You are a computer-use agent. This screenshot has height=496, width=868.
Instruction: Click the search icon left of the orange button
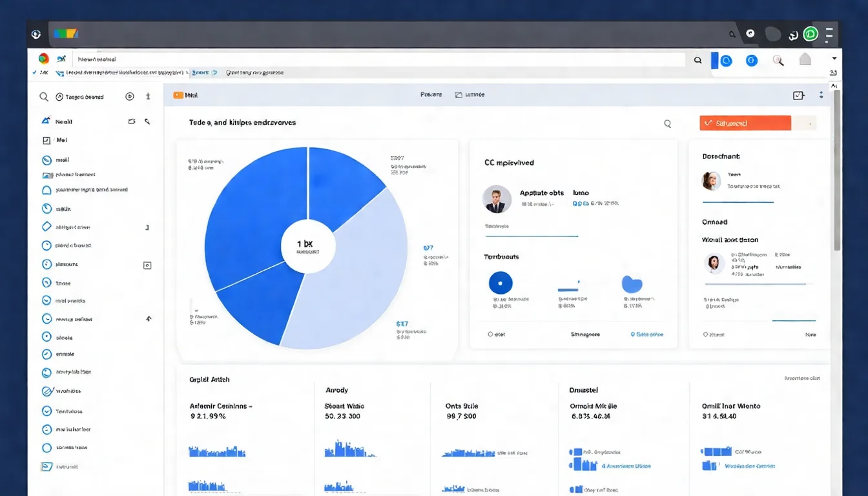click(x=667, y=124)
